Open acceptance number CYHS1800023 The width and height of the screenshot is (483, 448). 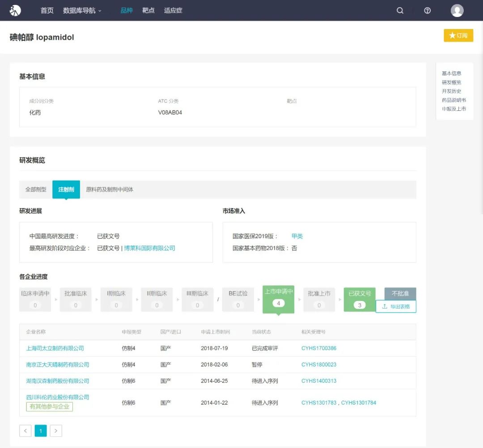click(x=319, y=364)
